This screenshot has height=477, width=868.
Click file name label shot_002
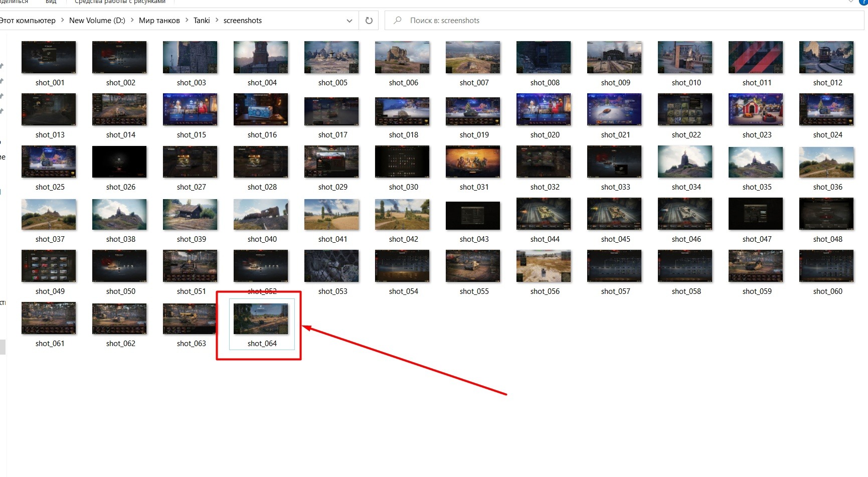click(121, 83)
